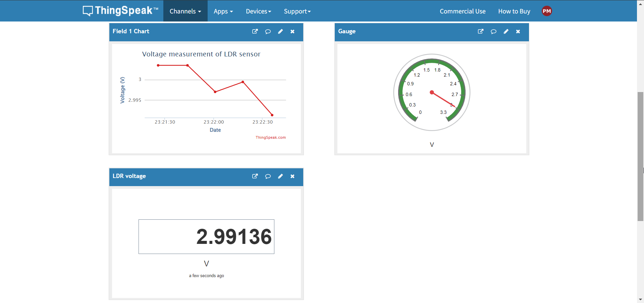Click the Gauge panel title
The height and width of the screenshot is (303, 644).
click(x=347, y=31)
